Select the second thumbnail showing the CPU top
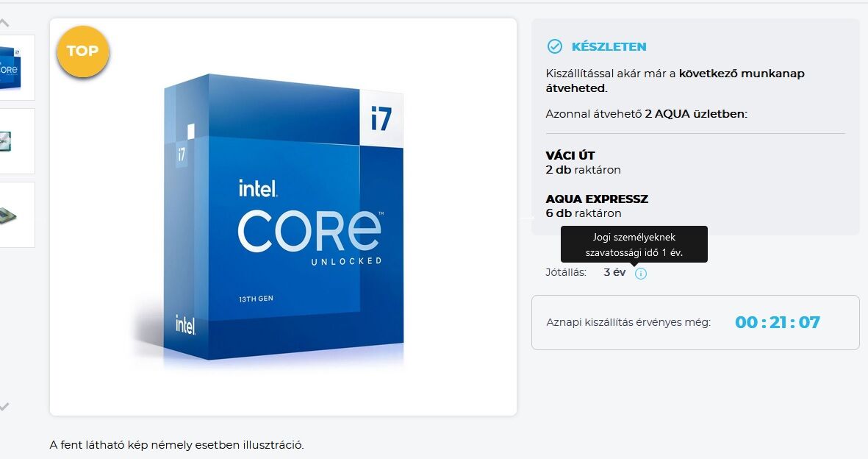Screen dimensions: 868x459 [17, 141]
